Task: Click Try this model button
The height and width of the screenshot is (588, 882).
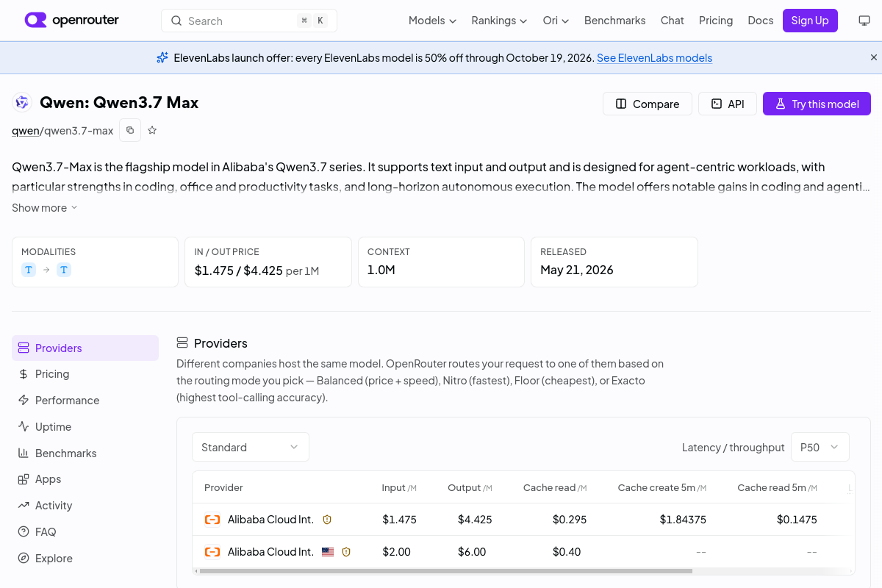Action: [817, 104]
